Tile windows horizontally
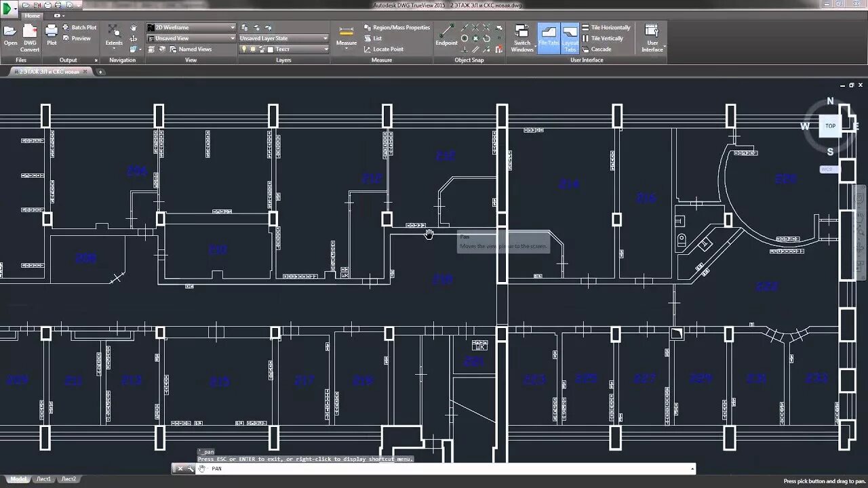This screenshot has height=488, width=868. (x=606, y=28)
